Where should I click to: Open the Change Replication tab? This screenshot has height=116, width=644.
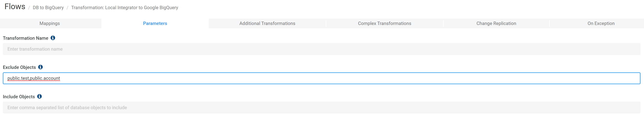pyautogui.click(x=496, y=23)
